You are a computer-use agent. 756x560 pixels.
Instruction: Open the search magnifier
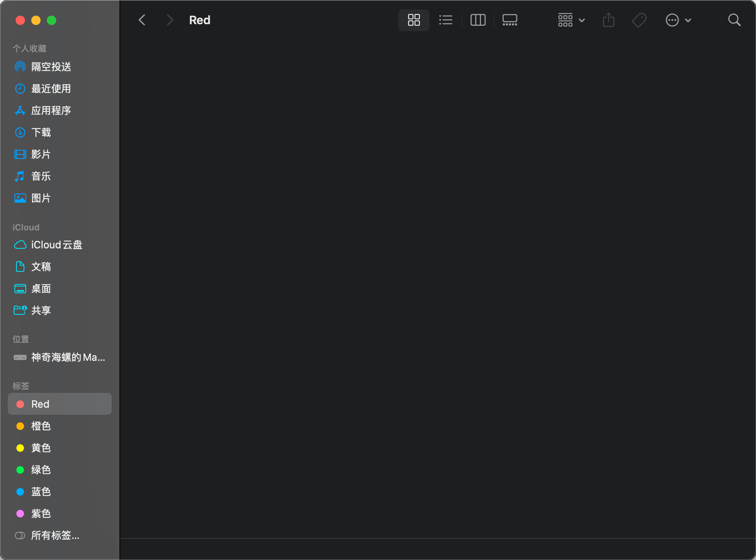pos(734,20)
